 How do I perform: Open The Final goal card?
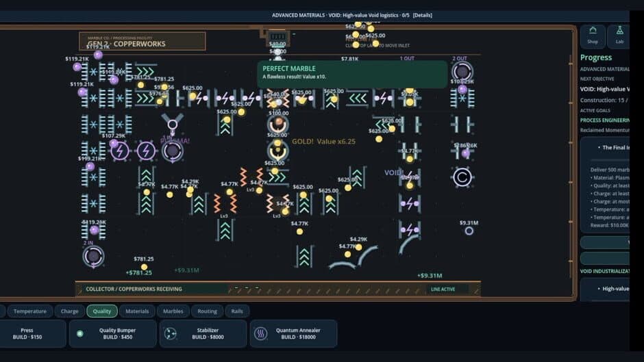point(606,185)
